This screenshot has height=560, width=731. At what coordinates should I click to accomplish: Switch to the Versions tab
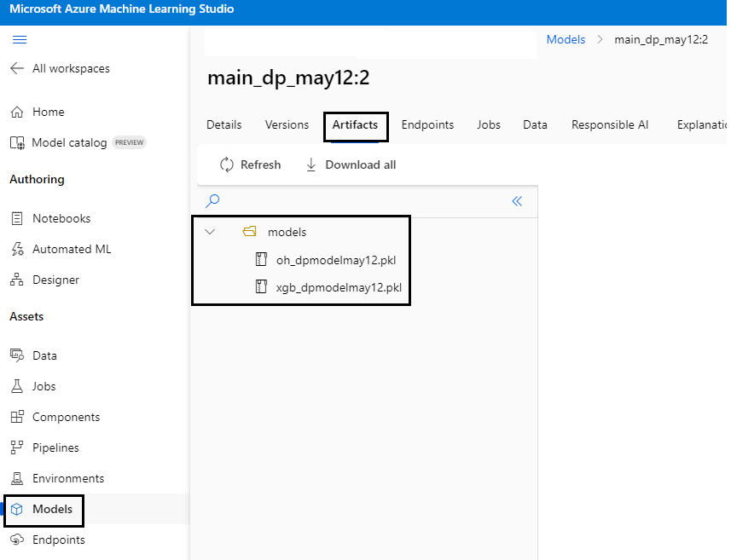287,124
